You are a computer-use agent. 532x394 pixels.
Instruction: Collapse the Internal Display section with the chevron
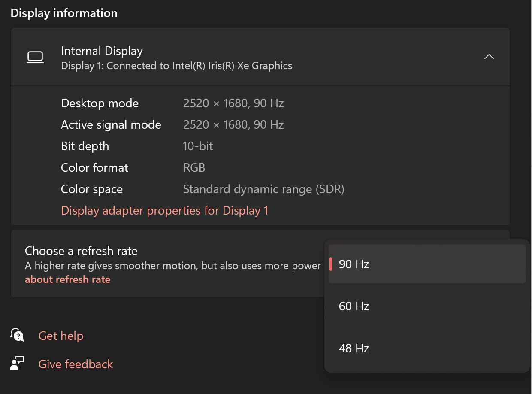pos(489,57)
